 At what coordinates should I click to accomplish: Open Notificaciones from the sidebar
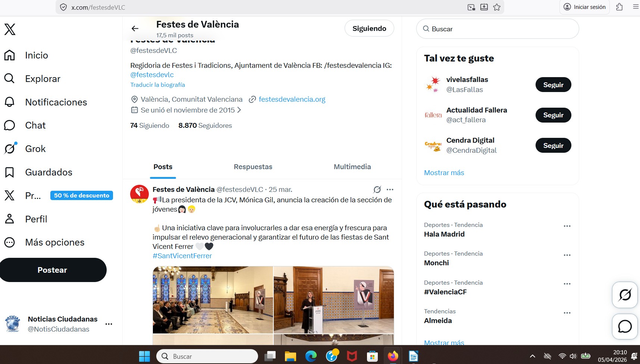click(56, 102)
